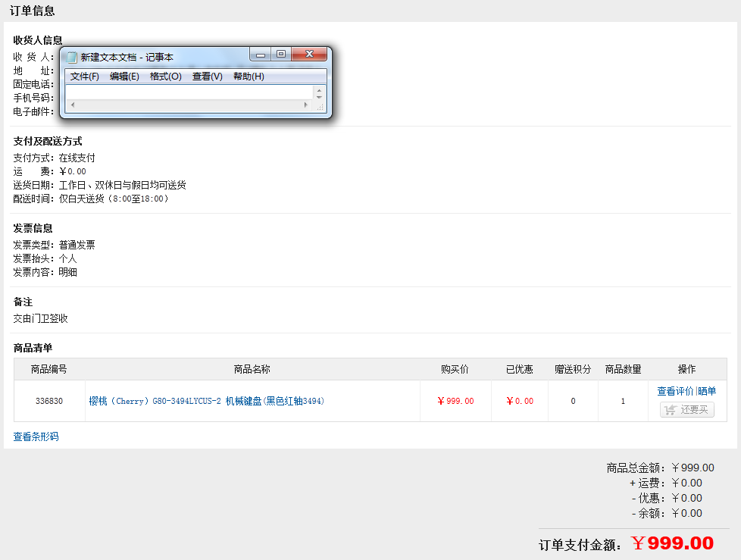
Task: Click Notepad horizontal scroll left arrow
Action: coord(72,105)
